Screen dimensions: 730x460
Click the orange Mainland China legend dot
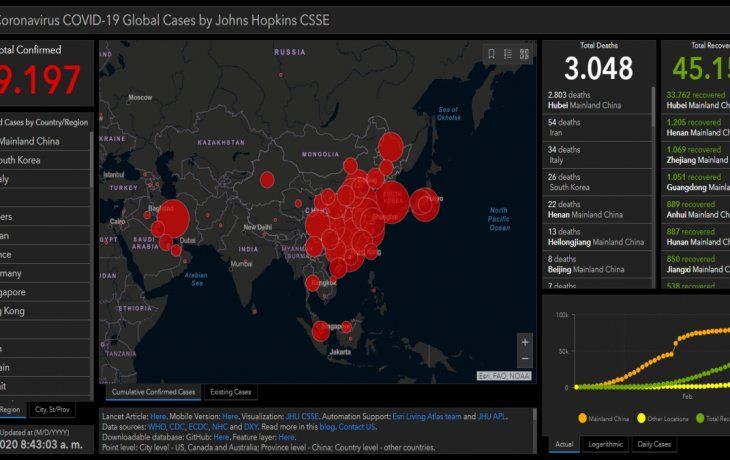coord(582,418)
